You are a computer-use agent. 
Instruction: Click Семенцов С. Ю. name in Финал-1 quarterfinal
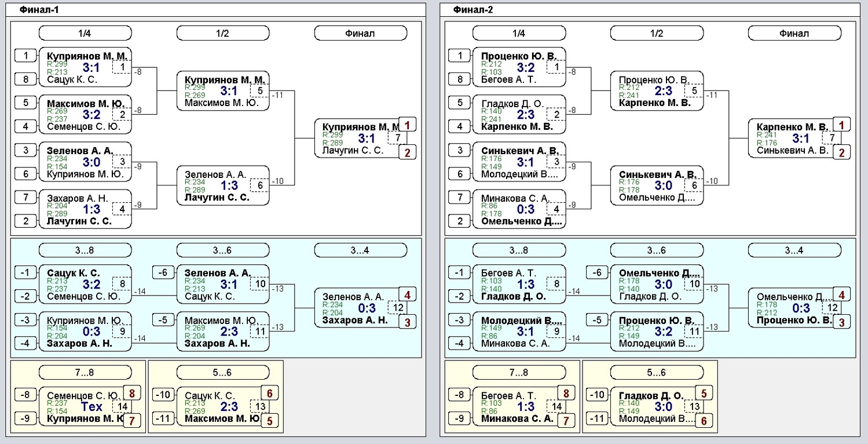click(83, 126)
